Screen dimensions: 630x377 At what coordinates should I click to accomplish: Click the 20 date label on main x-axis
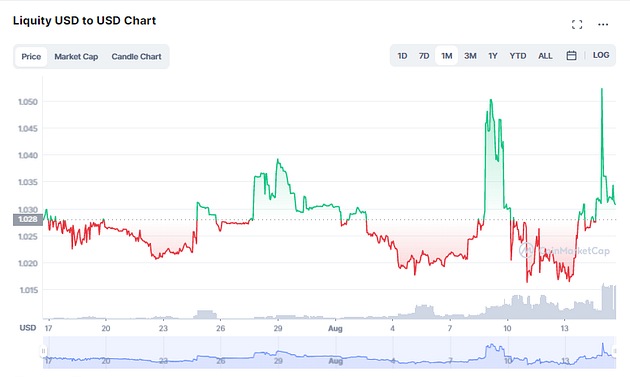pos(106,328)
